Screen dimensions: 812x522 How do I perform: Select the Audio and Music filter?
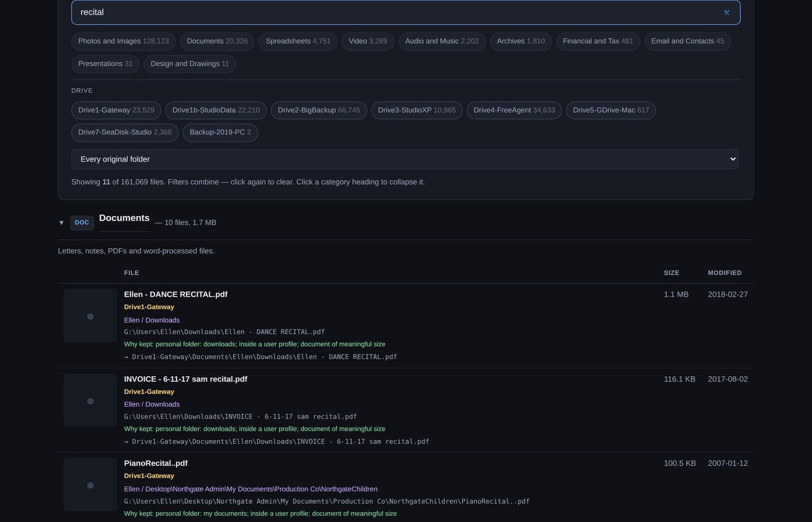[x=442, y=41]
